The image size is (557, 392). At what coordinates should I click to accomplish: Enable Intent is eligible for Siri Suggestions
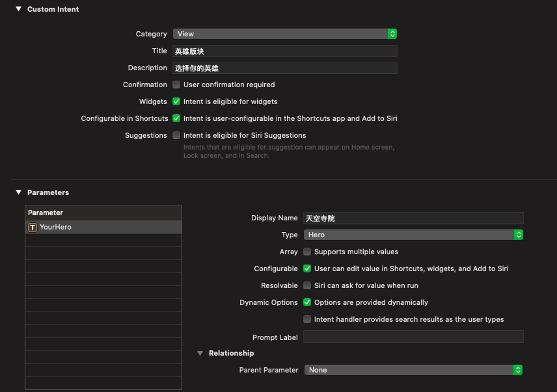(176, 135)
